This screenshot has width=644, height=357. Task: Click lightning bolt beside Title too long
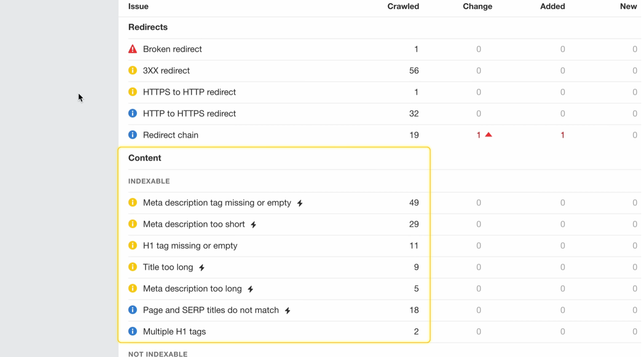click(x=202, y=268)
